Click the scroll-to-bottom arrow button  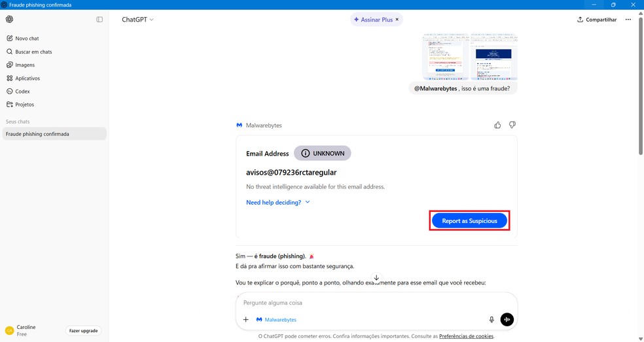[x=376, y=277]
